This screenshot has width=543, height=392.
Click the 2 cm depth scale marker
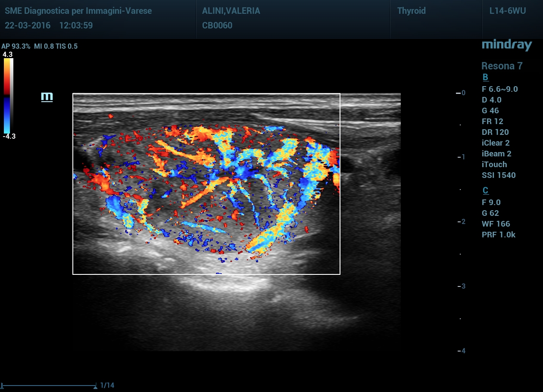click(461, 221)
